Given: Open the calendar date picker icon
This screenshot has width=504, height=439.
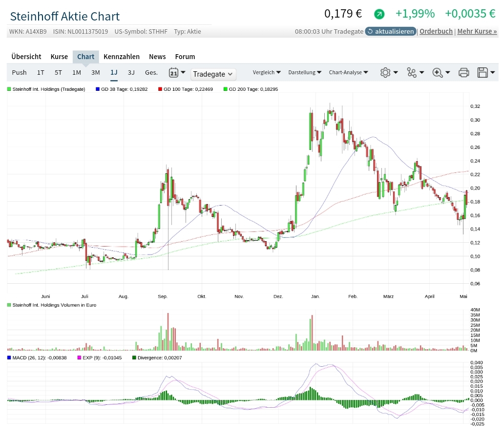Looking at the screenshot, I should point(173,72).
